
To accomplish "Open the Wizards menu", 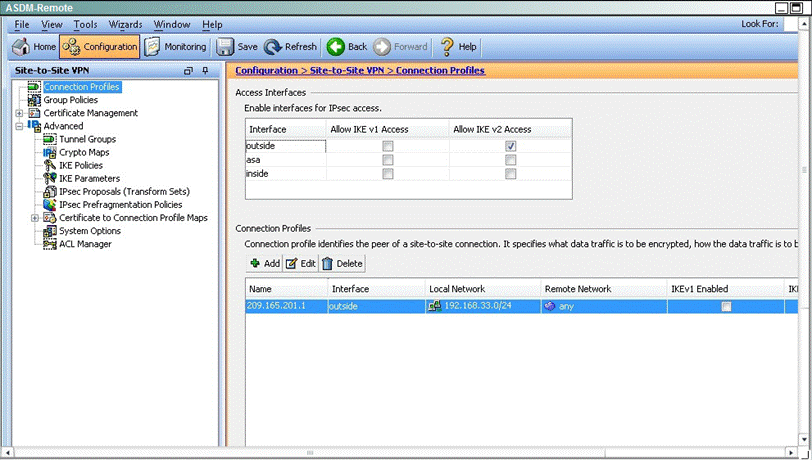I will 125,24.
